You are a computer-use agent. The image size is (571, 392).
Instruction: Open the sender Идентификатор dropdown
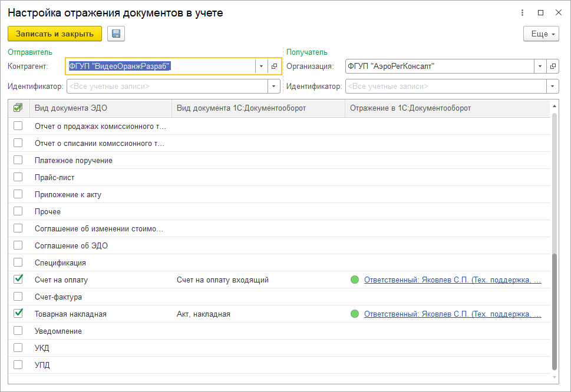point(273,87)
